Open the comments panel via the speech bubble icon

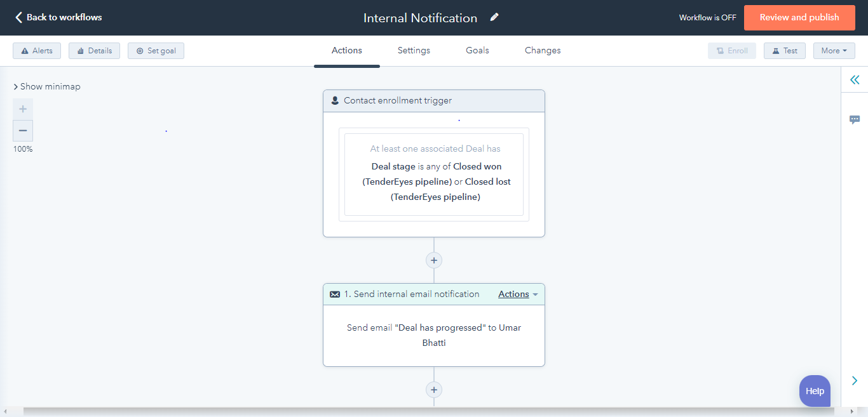855,119
